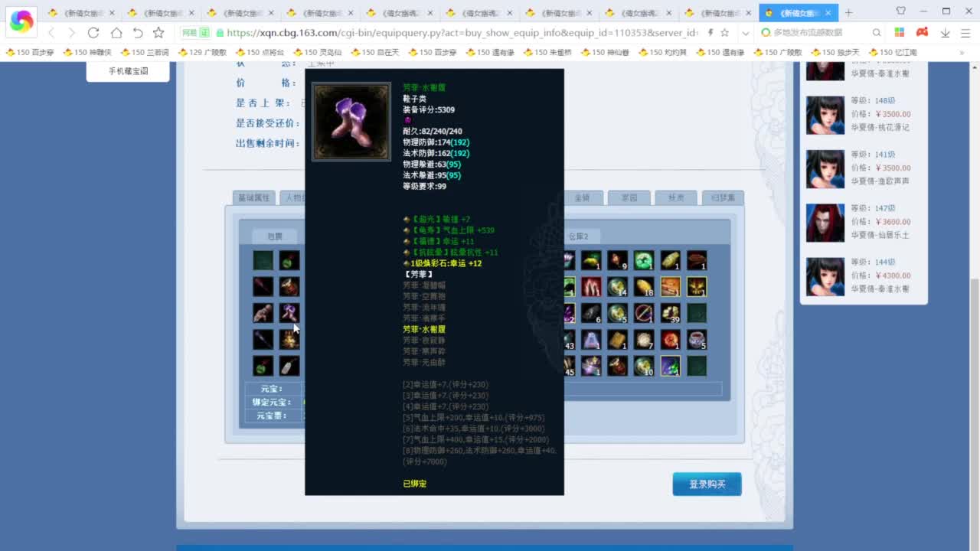Click the ¥4300.00 price of the 144级 listing

pos(893,275)
